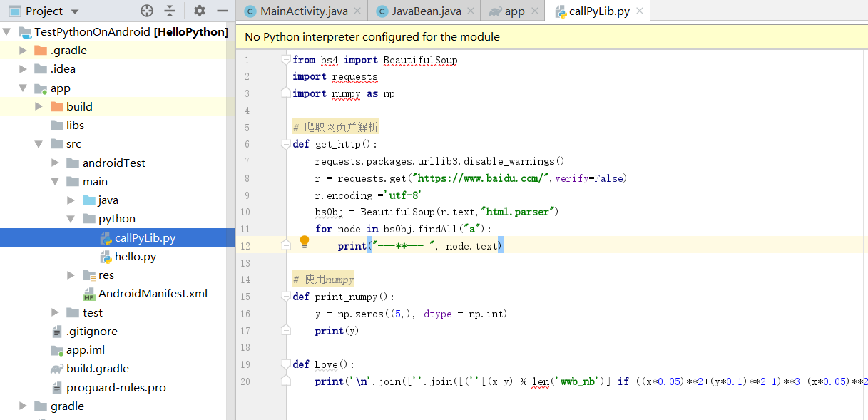The image size is (868, 420).
Task: Click the Scroll-from-Source crosshair icon
Action: pos(146,11)
